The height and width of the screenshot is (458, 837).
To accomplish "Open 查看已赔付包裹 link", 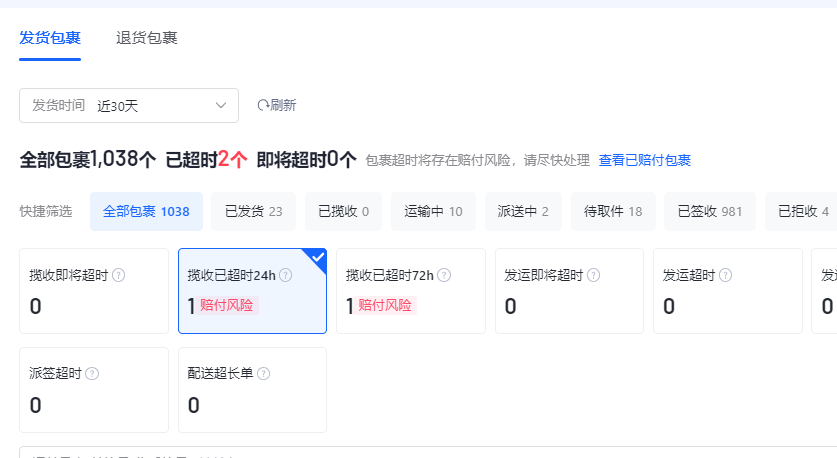I will [645, 160].
